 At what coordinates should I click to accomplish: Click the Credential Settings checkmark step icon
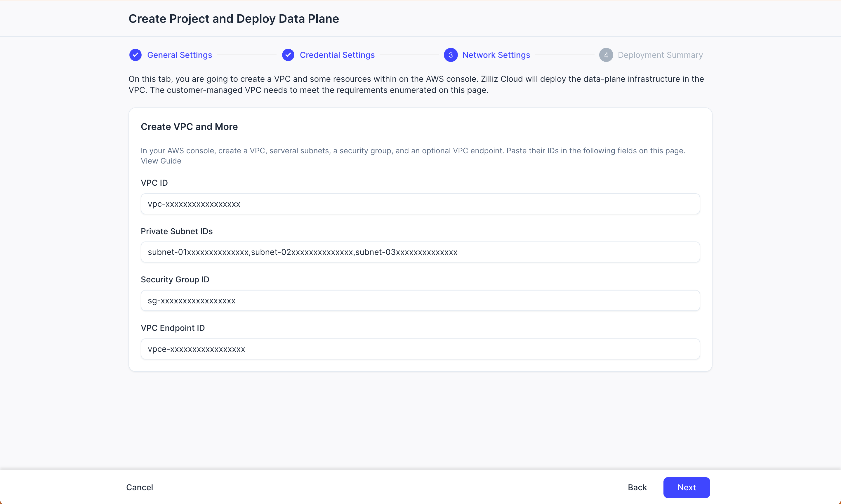288,55
